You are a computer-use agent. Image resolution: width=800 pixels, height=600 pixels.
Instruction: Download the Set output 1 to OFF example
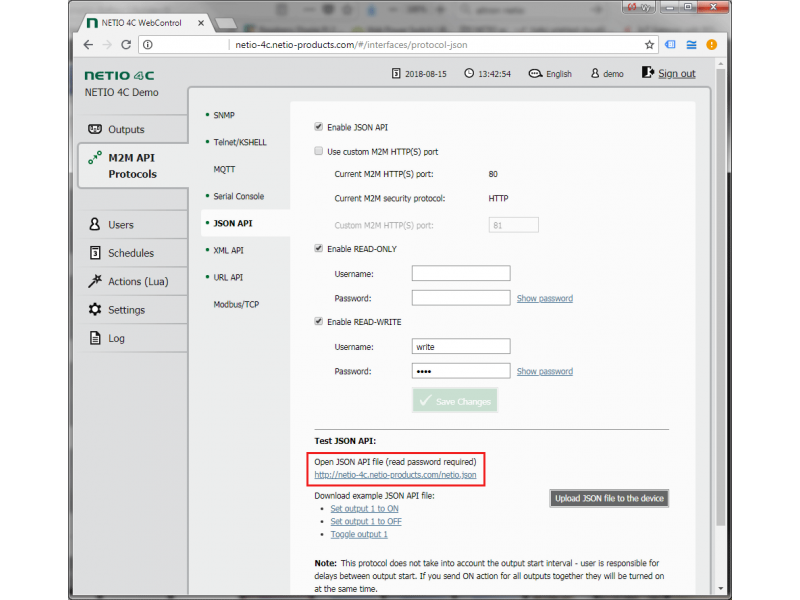point(366,521)
